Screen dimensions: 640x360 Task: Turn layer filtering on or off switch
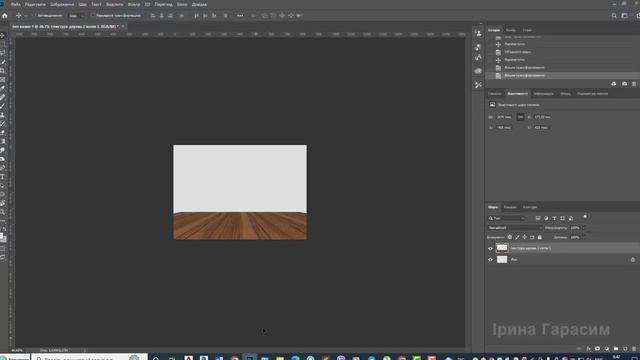(585, 217)
